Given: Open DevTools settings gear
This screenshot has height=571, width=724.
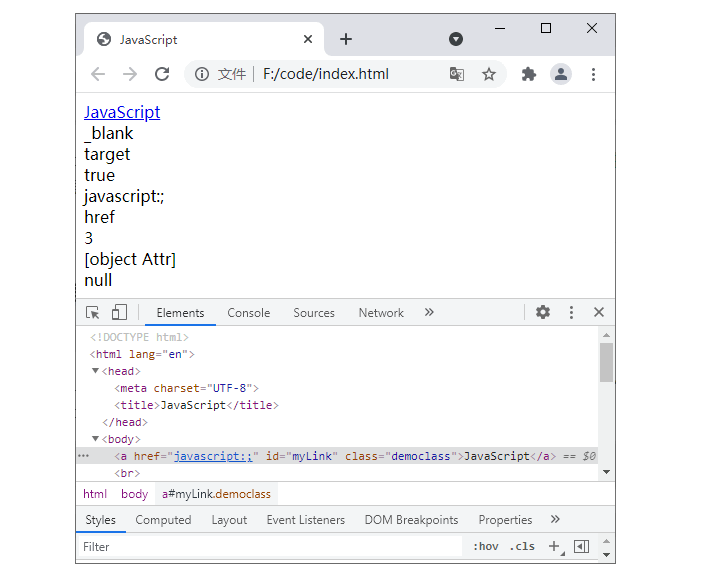Looking at the screenshot, I should tap(543, 312).
